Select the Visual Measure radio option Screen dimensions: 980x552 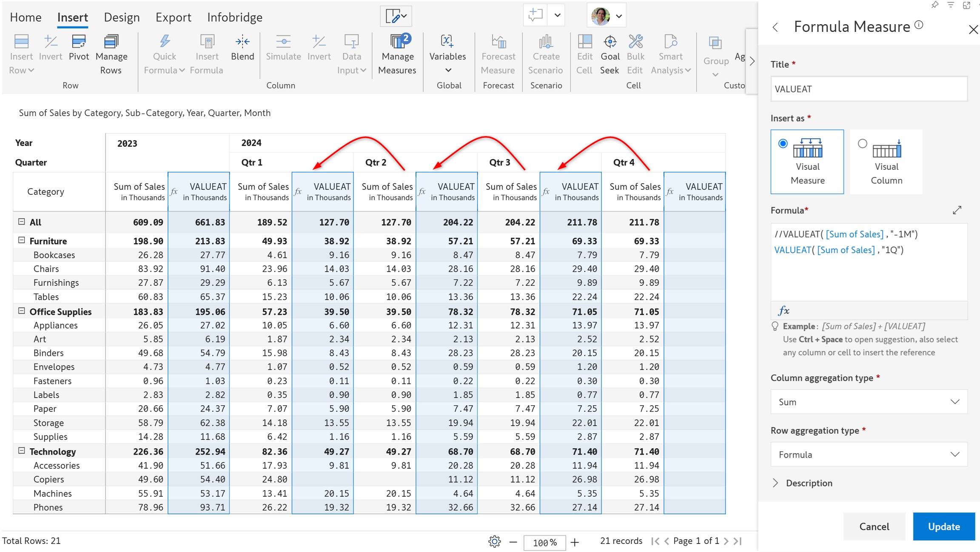point(783,144)
